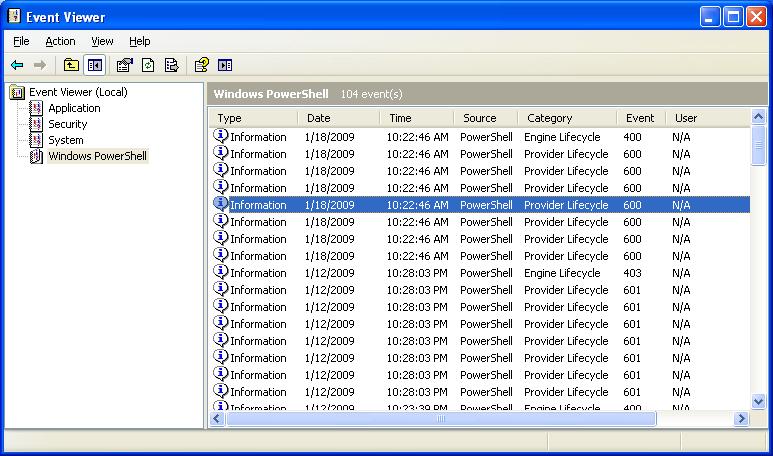
Task: Sort by the Event column header
Action: pos(641,118)
